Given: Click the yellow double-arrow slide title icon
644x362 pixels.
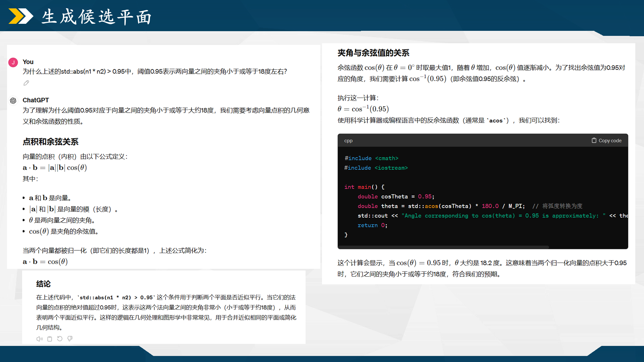Looking at the screenshot, I should tap(21, 16).
